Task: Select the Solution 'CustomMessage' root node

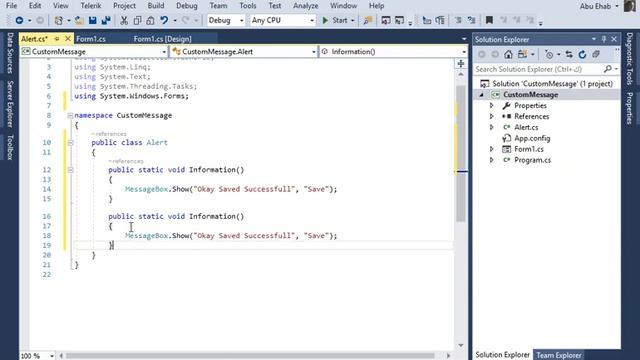Action: pos(547,84)
